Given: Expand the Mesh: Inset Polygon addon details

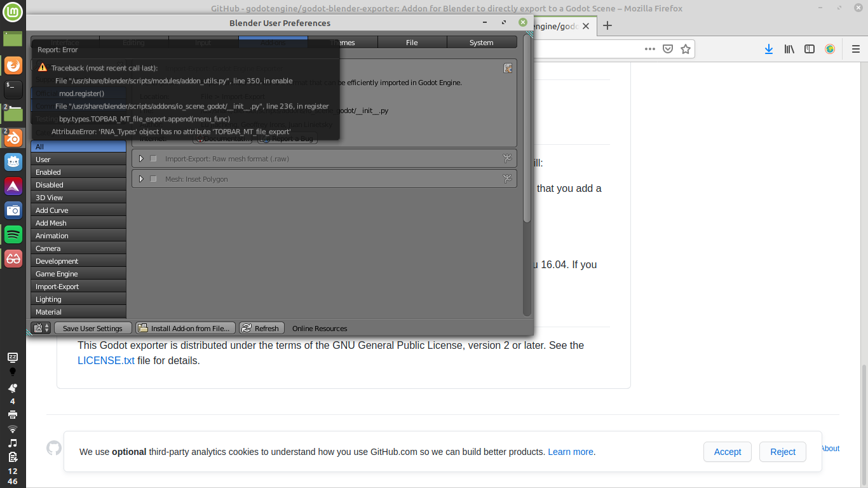Looking at the screenshot, I should 141,179.
